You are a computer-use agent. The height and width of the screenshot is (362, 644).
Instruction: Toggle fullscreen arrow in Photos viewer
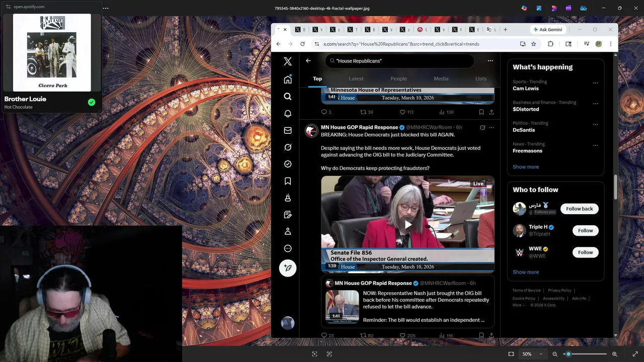click(x=635, y=354)
